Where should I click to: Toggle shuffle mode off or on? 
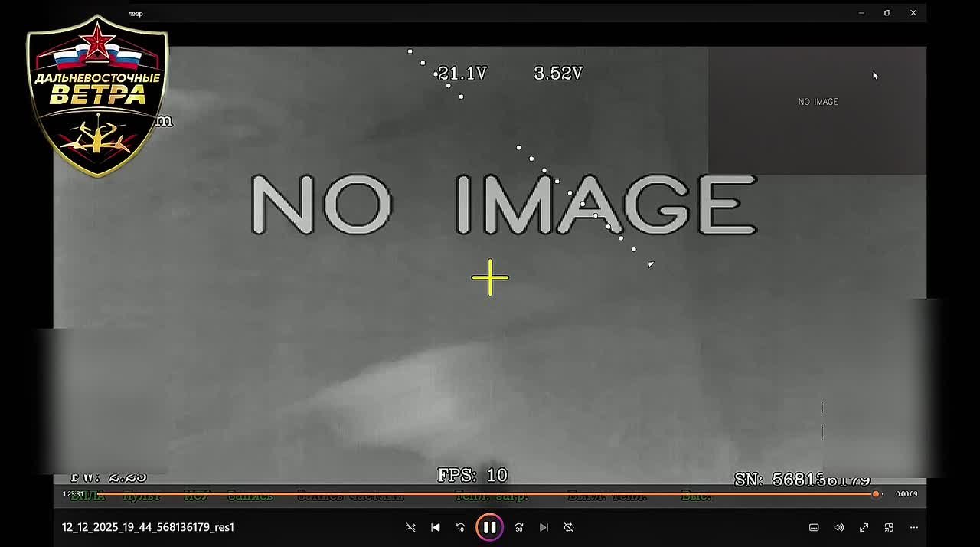pos(410,527)
